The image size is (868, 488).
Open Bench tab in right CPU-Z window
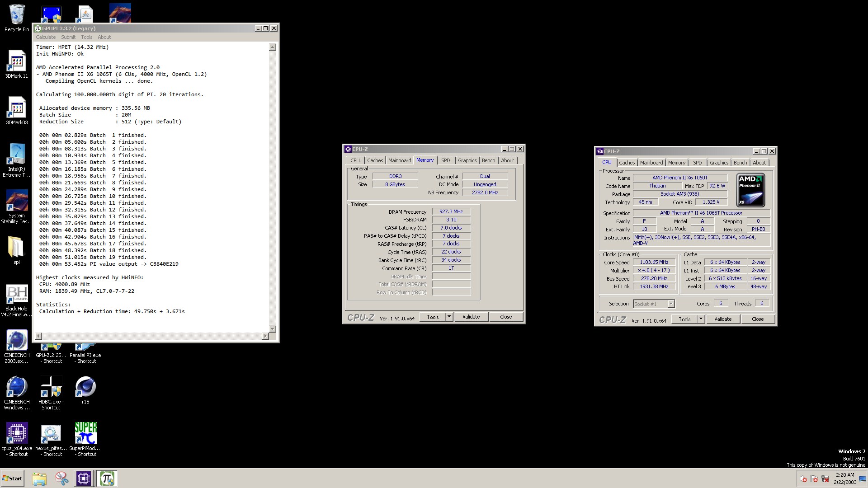[740, 163]
